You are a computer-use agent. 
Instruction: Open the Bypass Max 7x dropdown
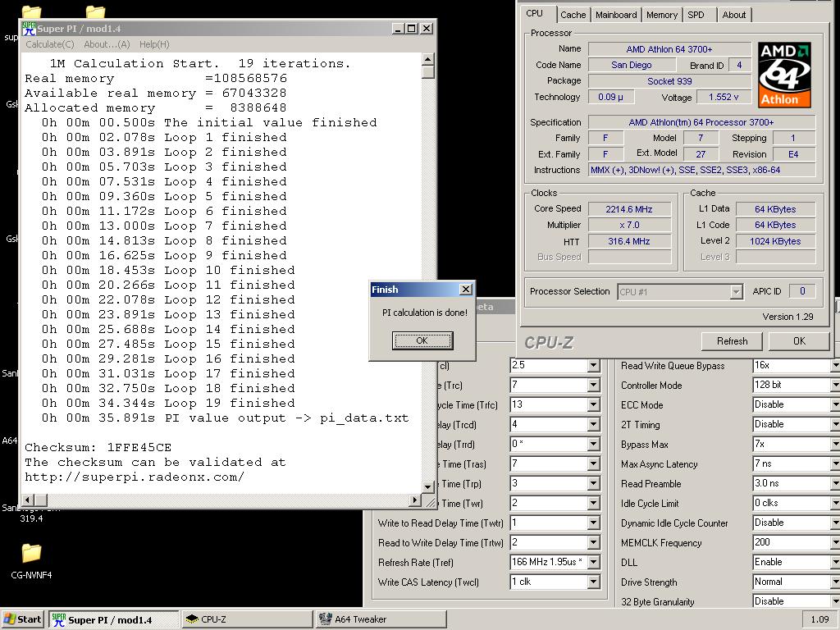[835, 444]
